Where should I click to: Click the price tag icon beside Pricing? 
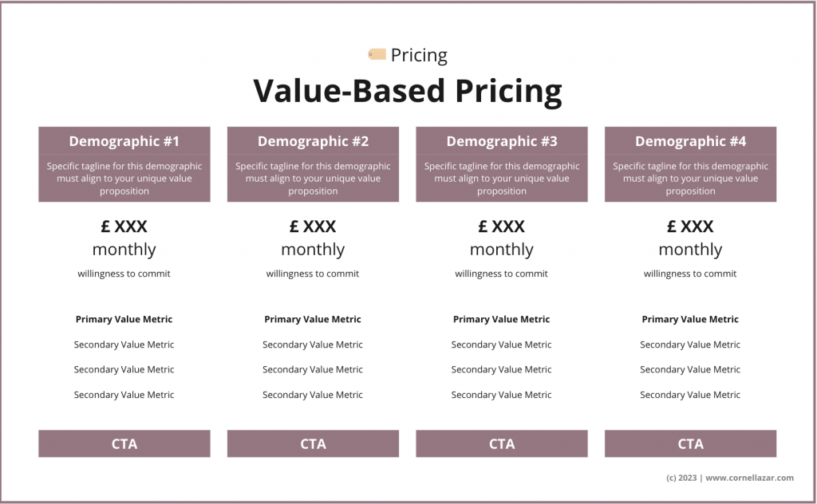coord(377,54)
